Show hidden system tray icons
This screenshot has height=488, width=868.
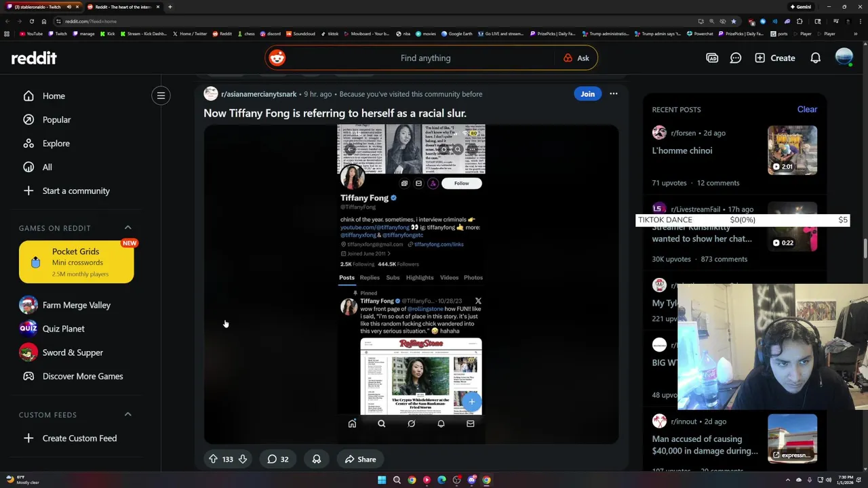[788, 480]
